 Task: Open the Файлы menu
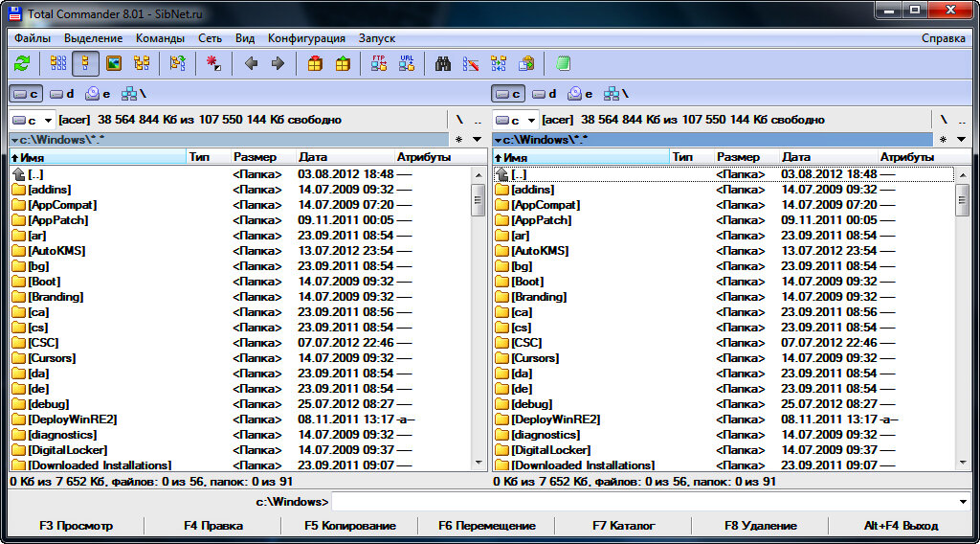[33, 38]
